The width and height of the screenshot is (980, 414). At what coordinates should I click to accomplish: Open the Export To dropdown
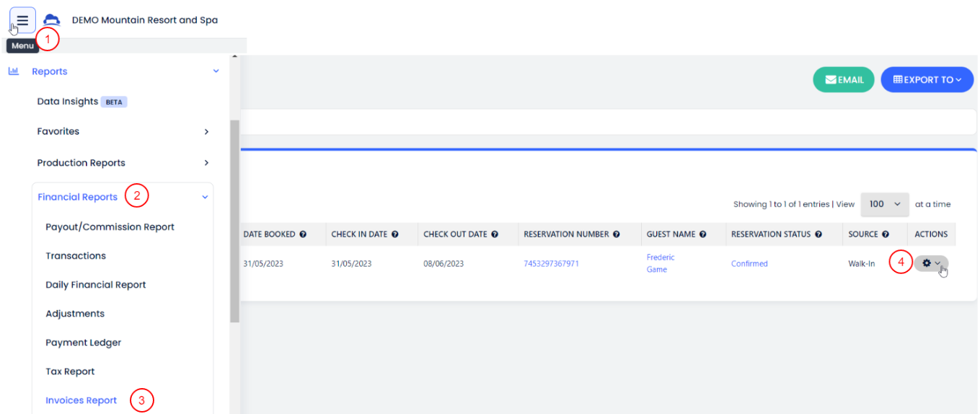click(x=927, y=80)
